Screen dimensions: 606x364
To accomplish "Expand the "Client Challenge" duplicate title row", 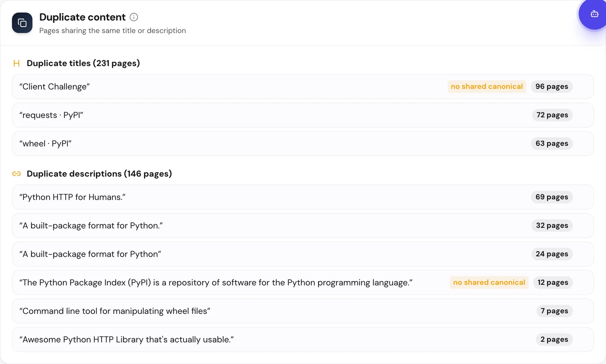I will click(303, 87).
